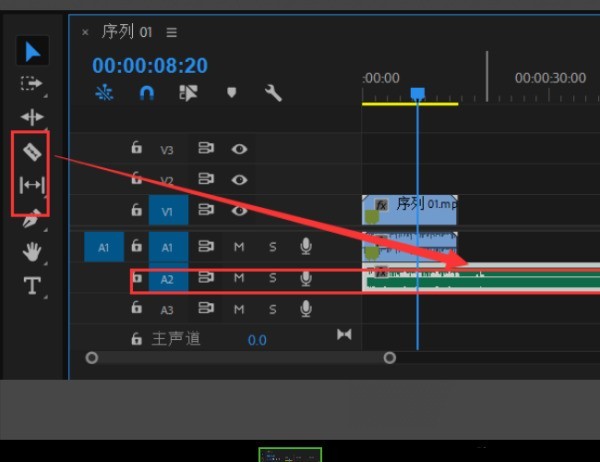600x462 pixels.
Task: Open timeline display settings wrench
Action: (x=272, y=93)
